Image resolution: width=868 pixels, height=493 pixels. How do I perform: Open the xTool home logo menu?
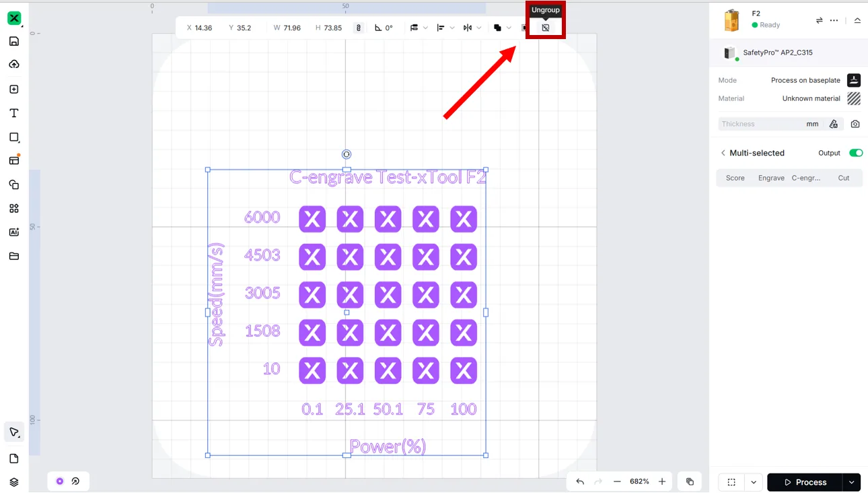click(x=14, y=18)
